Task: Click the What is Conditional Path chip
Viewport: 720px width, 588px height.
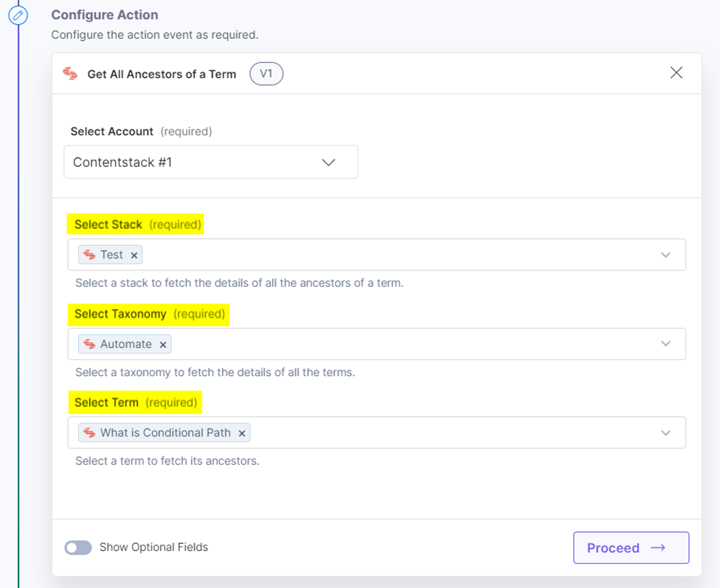Action: click(164, 433)
